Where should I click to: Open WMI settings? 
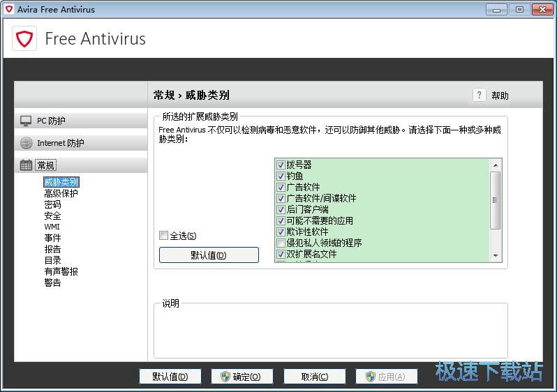(x=52, y=227)
